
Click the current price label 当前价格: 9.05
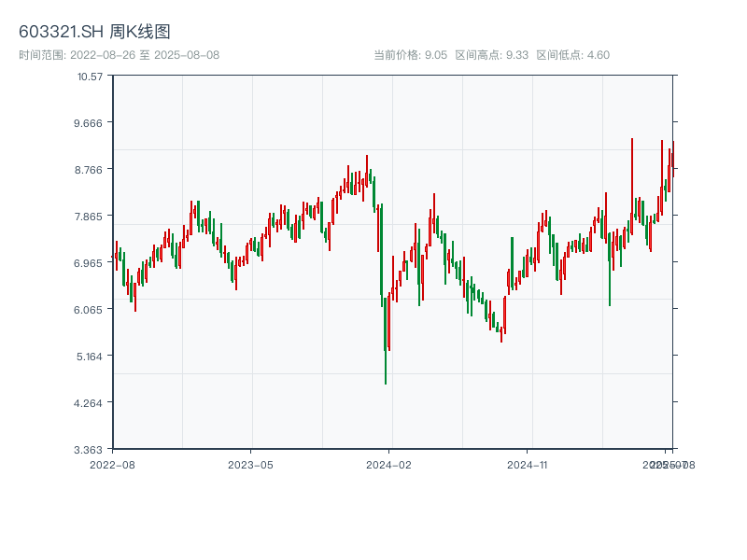point(410,55)
